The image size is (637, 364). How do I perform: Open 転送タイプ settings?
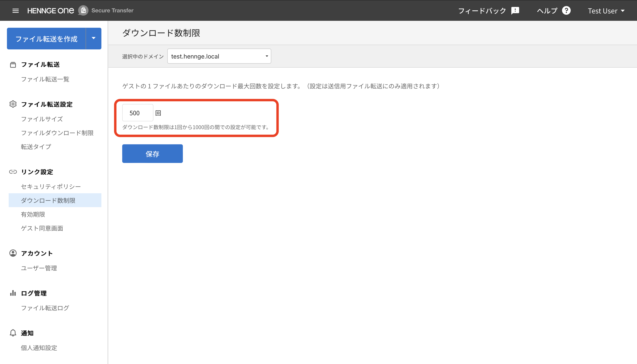point(36,147)
